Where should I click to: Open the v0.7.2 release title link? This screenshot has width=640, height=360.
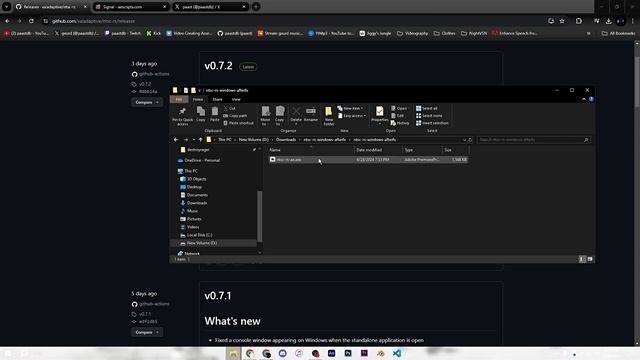[218, 66]
